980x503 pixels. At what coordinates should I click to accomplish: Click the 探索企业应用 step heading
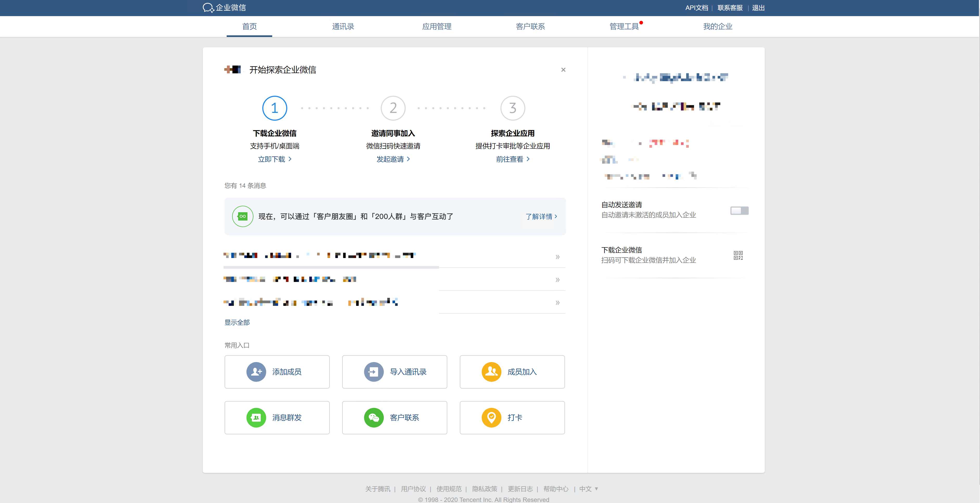(513, 133)
